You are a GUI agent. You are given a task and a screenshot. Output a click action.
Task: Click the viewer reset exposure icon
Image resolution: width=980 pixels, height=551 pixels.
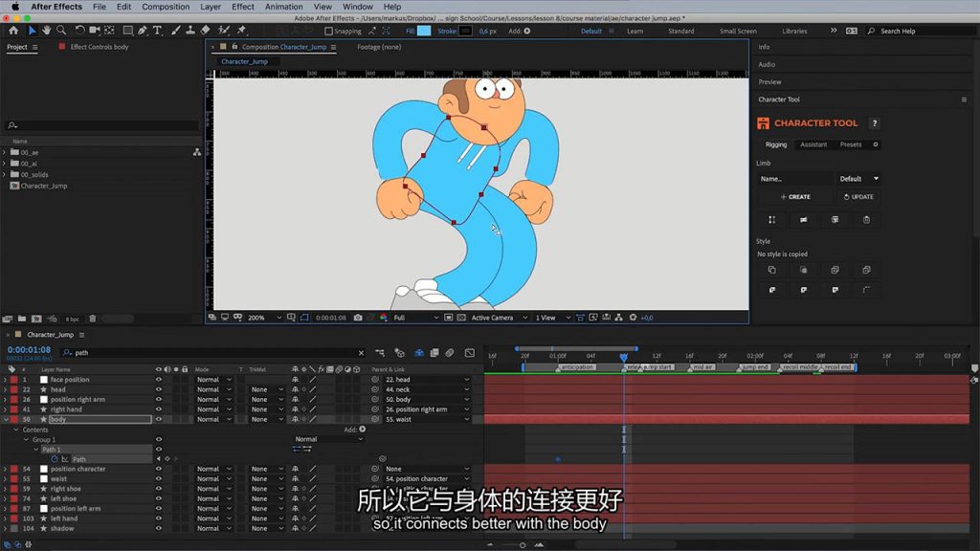coord(633,318)
